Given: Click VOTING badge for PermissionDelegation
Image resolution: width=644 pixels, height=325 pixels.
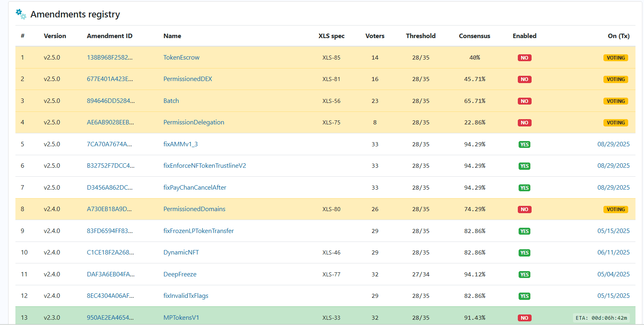Looking at the screenshot, I should coord(615,123).
